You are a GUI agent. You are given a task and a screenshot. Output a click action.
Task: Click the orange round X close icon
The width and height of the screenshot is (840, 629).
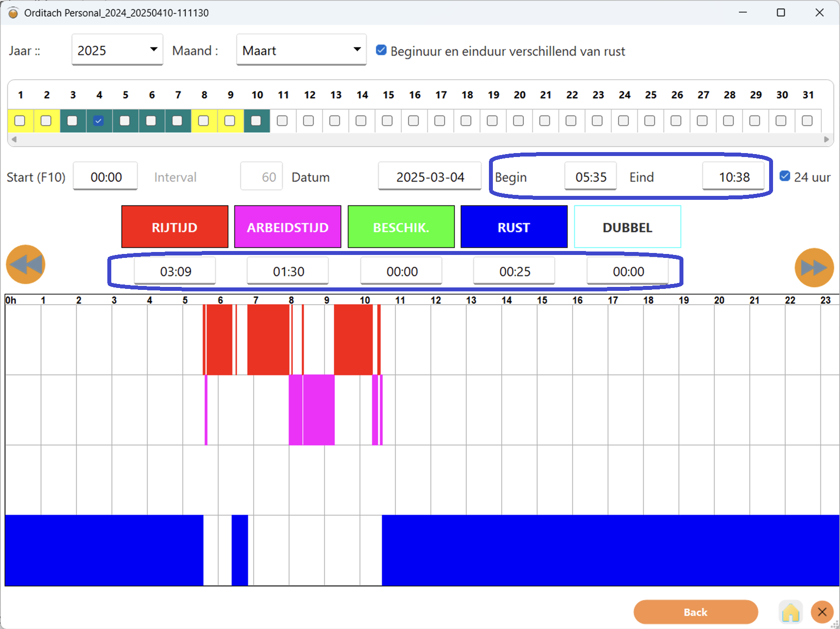[822, 612]
